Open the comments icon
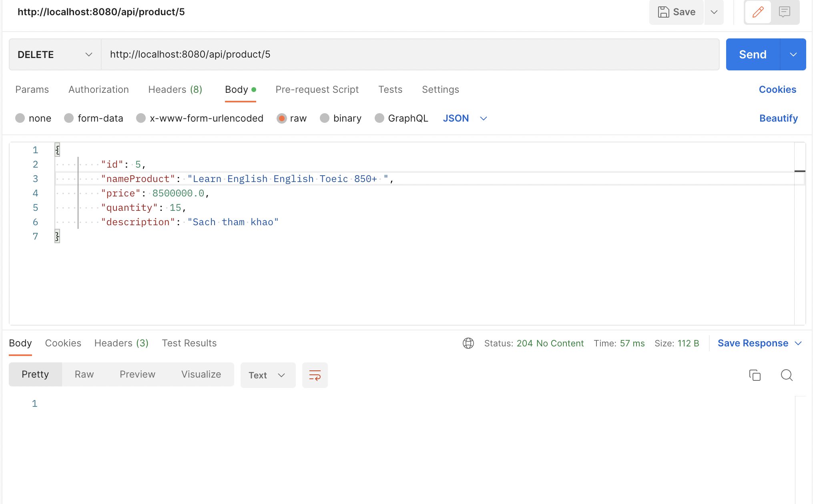The height and width of the screenshot is (504, 819). tap(785, 12)
